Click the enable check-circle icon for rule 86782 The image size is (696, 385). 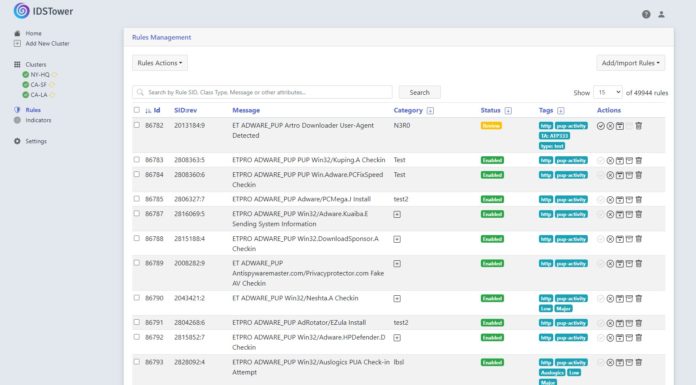601,126
